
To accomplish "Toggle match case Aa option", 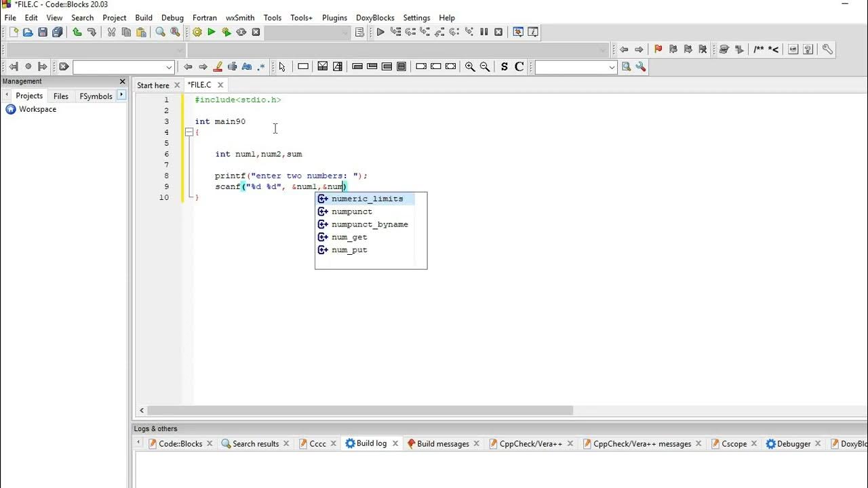I will pos(247,66).
